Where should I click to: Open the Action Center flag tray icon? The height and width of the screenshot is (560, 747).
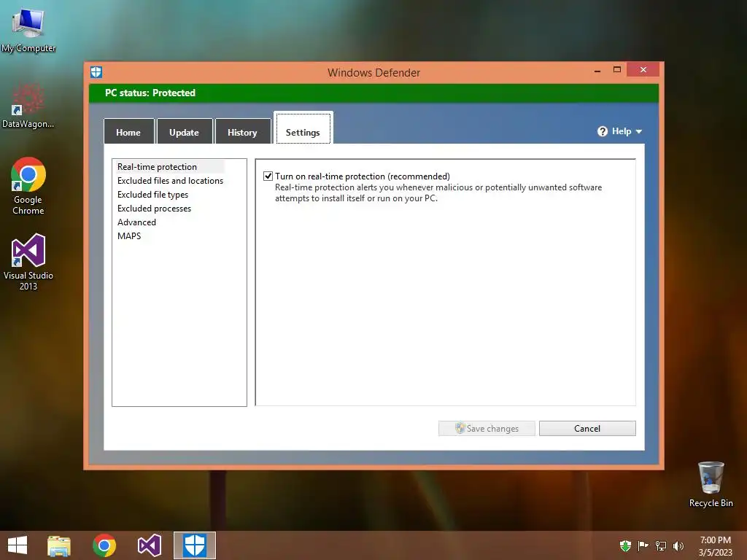click(643, 545)
